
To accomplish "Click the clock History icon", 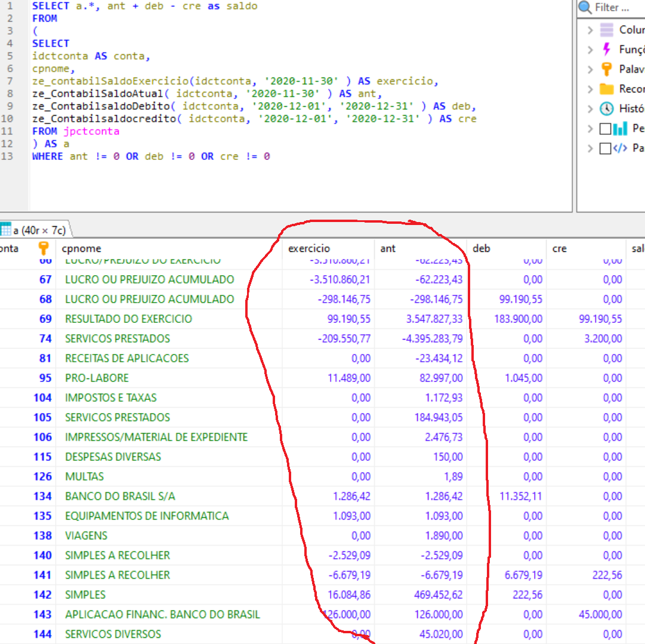I will click(607, 109).
